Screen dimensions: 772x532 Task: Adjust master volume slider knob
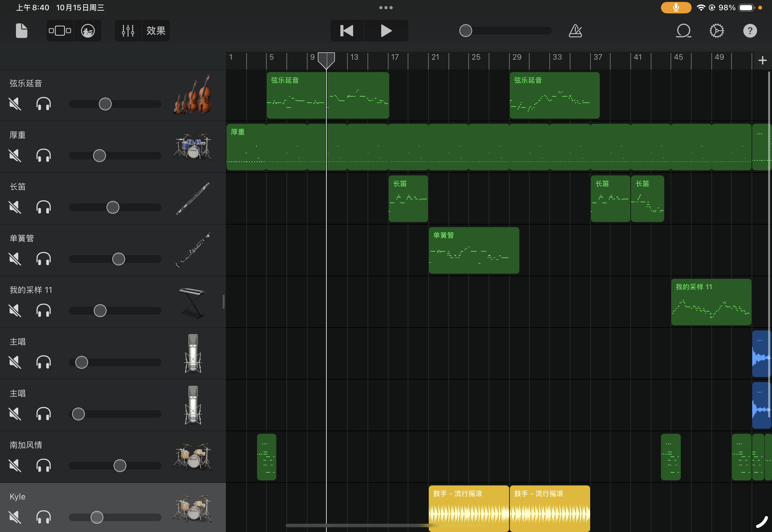click(x=466, y=31)
